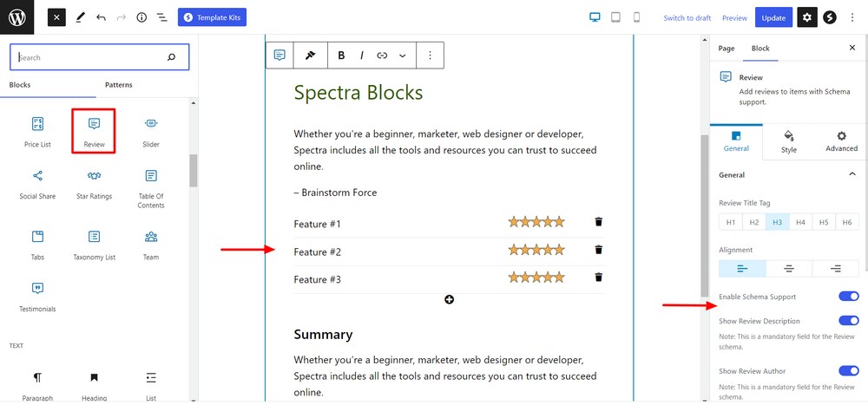Image resolution: width=868 pixels, height=405 pixels.
Task: Toggle Enable Schema Support switch
Action: click(x=849, y=297)
